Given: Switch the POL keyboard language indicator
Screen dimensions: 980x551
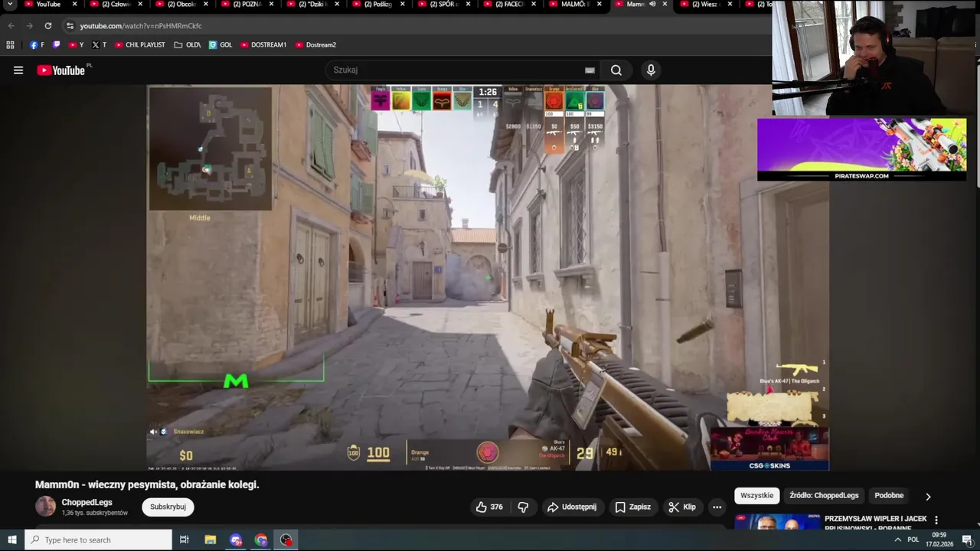Looking at the screenshot, I should [913, 540].
